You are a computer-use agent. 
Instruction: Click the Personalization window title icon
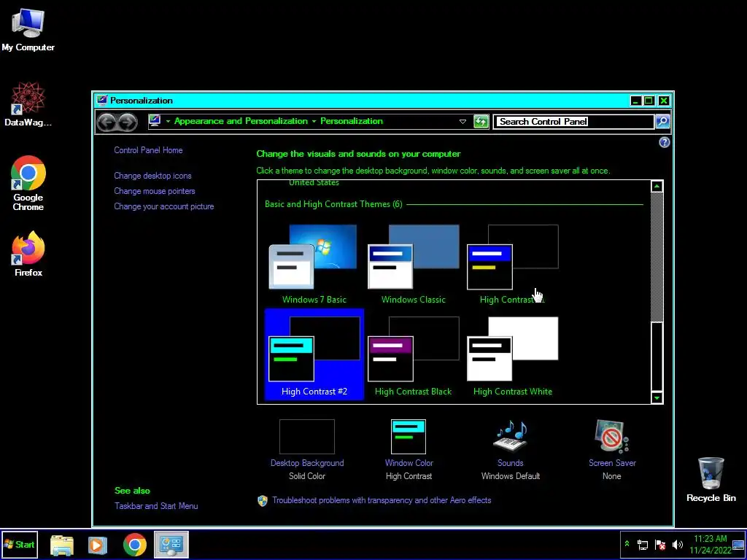[102, 100]
